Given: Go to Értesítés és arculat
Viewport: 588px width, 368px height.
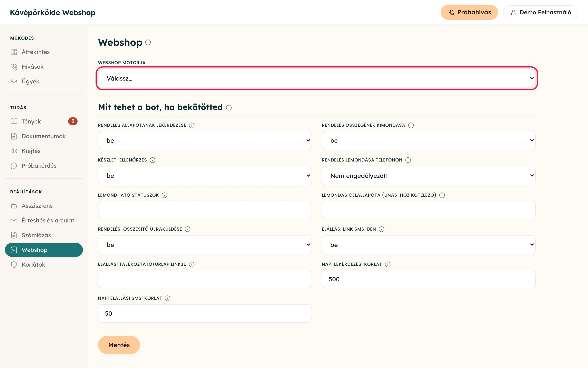Looking at the screenshot, I should point(44,220).
